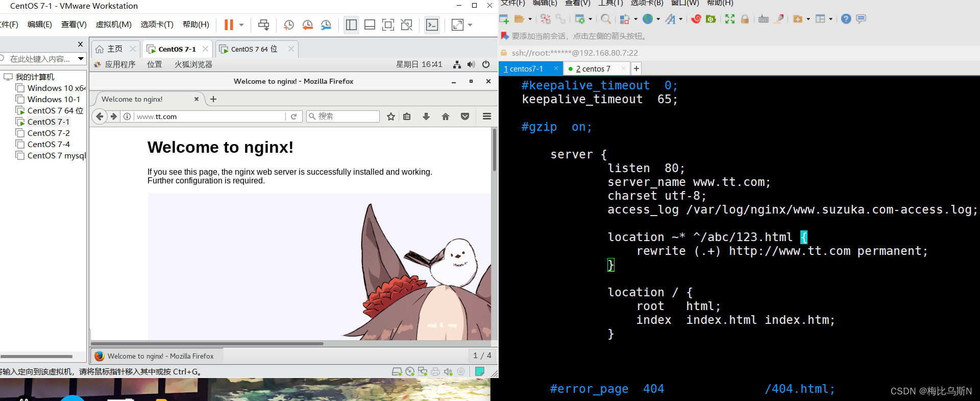Click the 1 / 4 workspace switcher
This screenshot has width=980, height=401.
(x=482, y=356)
